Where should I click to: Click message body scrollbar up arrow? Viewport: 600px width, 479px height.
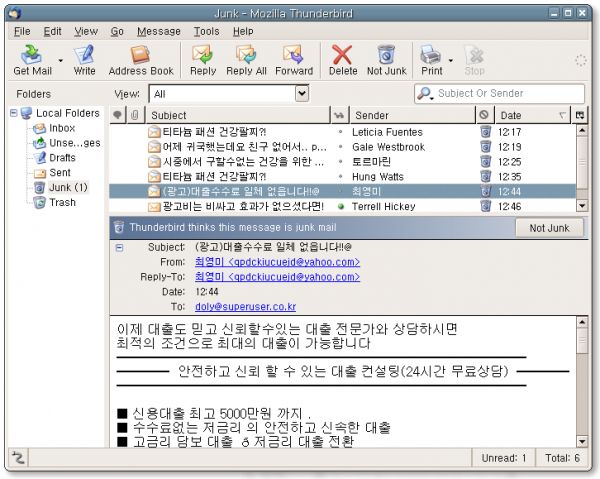[x=582, y=322]
